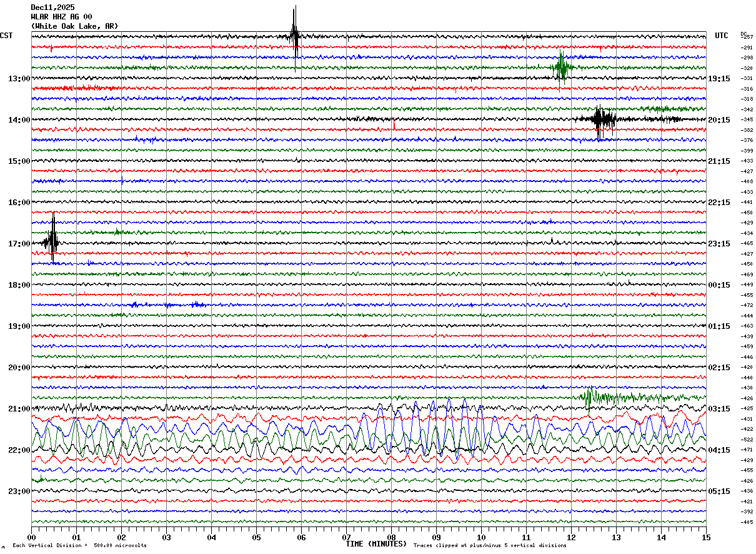Click the 00:15 UTC time label

(719, 285)
